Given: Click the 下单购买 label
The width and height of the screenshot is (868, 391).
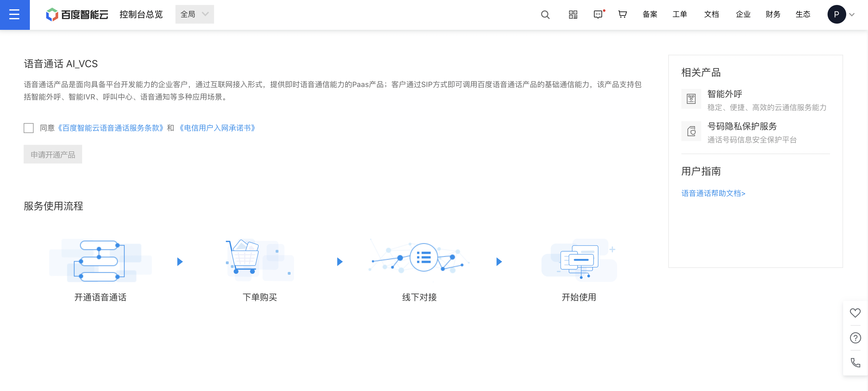Looking at the screenshot, I should pos(259,297).
